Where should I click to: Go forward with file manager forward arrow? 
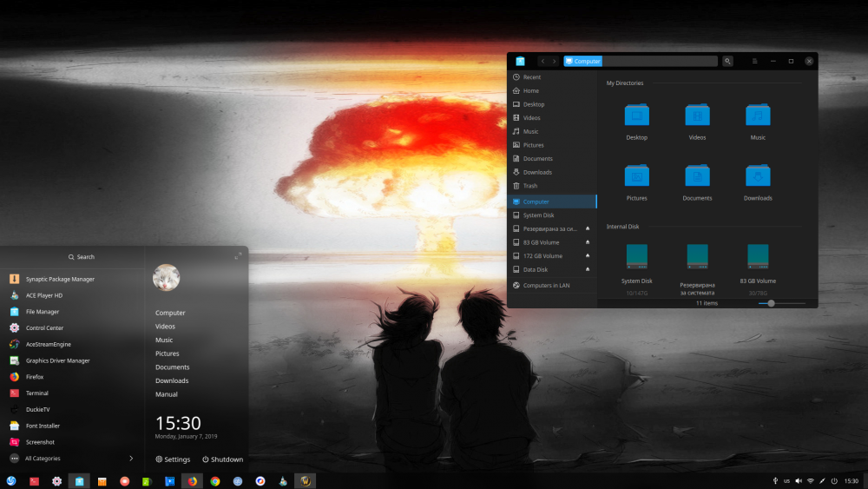click(x=554, y=61)
